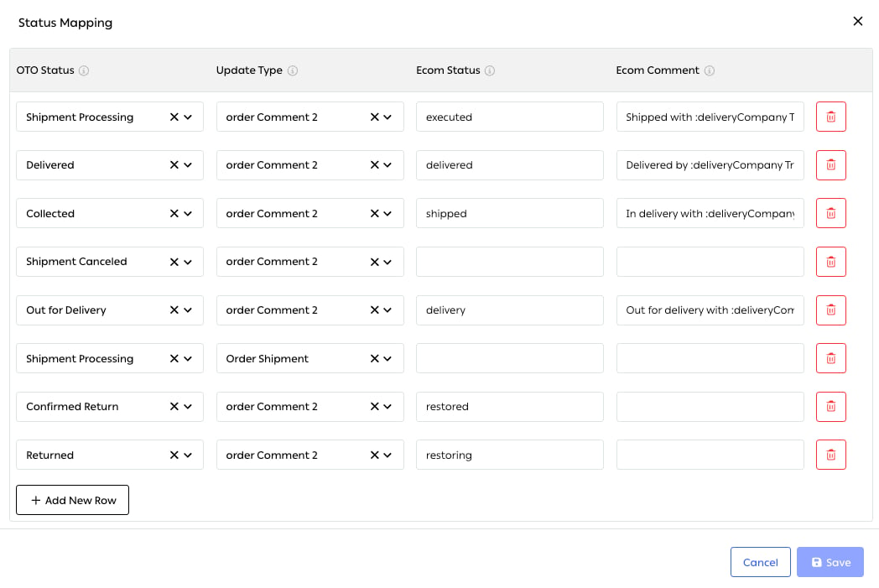Clear the Returned OTO status selection
The height and width of the screenshot is (588, 879).
click(x=174, y=455)
